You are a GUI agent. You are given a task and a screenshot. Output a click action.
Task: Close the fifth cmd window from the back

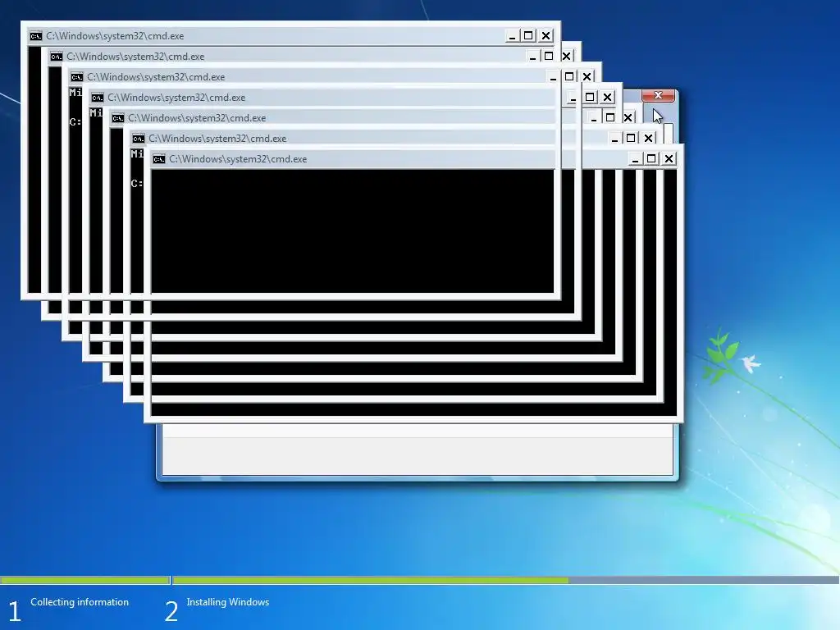tap(628, 117)
